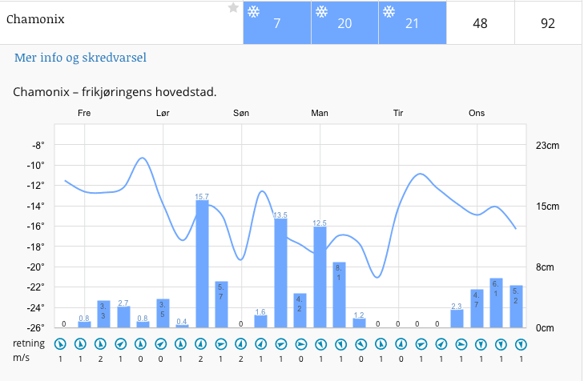The image size is (588, 381).
Task: Click the 13.5 cm snowfall bar
Action: point(281,273)
